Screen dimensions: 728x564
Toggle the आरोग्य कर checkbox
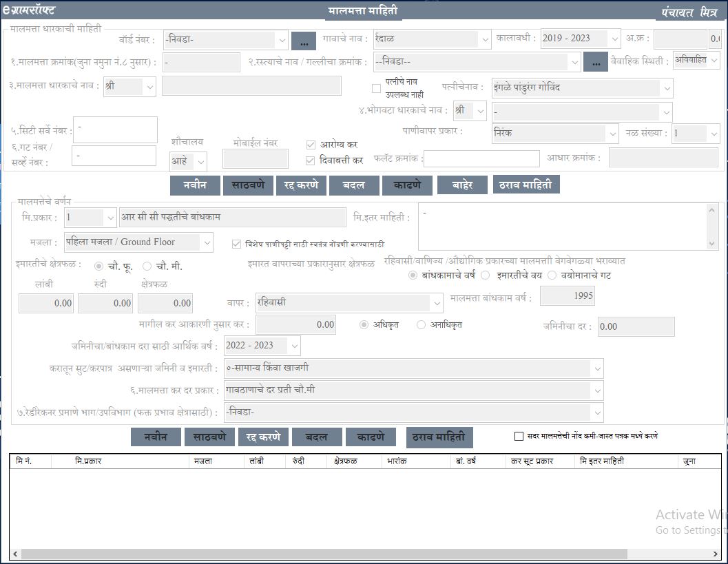tap(311, 145)
